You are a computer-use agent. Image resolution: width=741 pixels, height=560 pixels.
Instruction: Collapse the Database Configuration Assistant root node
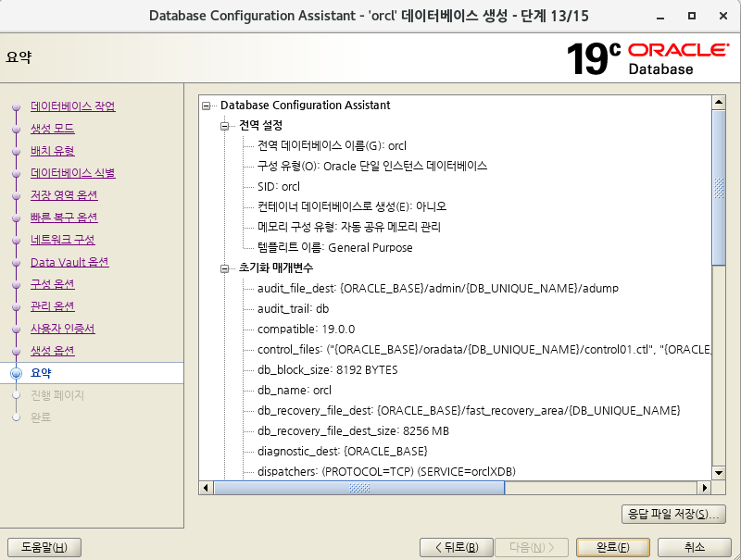[x=206, y=106]
